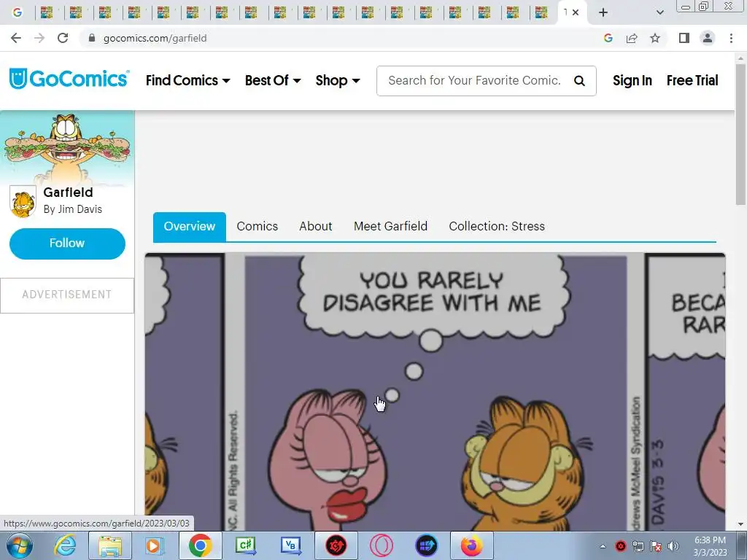Open the March 3 Garfield comic strip
The height and width of the screenshot is (560, 747).
(435, 392)
